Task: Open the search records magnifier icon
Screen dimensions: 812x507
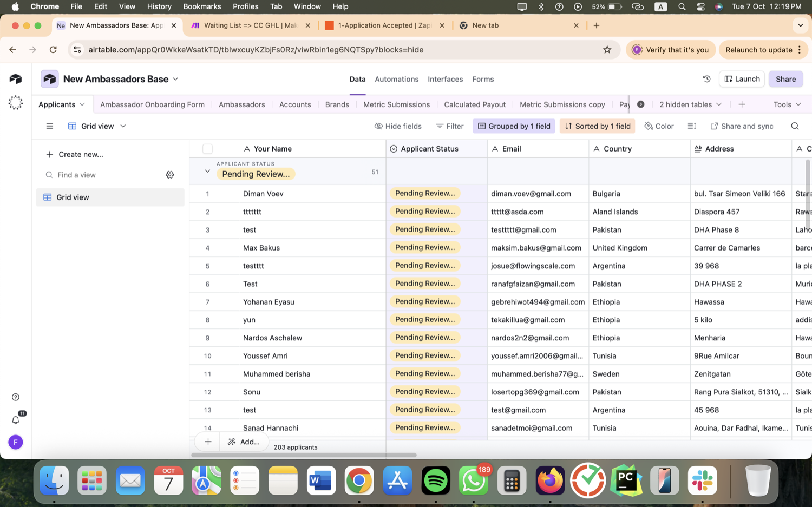Action: tap(795, 126)
